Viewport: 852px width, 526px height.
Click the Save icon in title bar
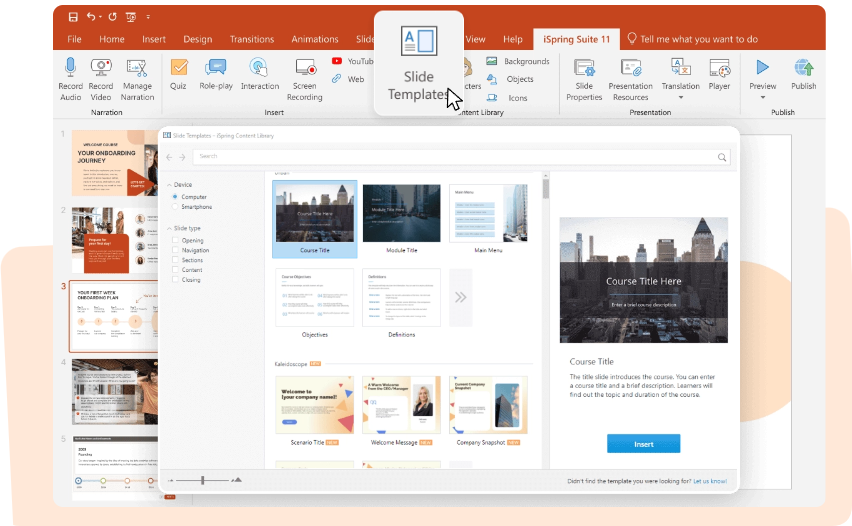click(x=73, y=17)
